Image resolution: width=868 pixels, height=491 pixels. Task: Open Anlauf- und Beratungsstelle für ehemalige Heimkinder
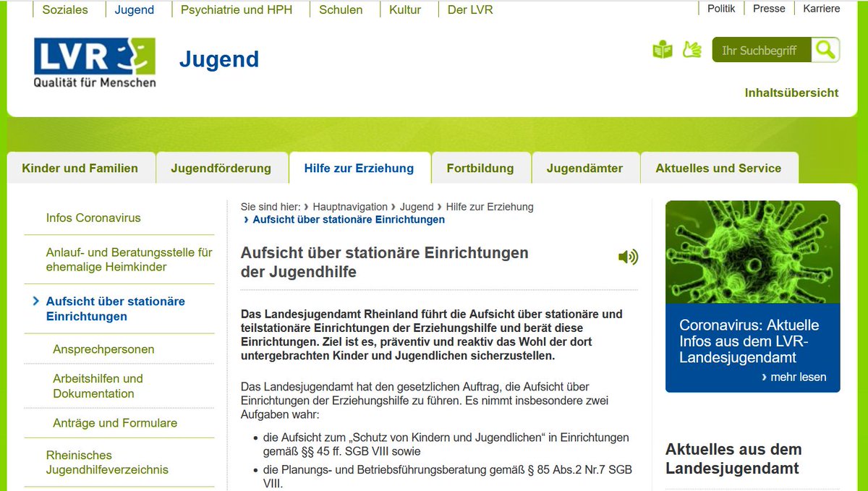pyautogui.click(x=129, y=260)
